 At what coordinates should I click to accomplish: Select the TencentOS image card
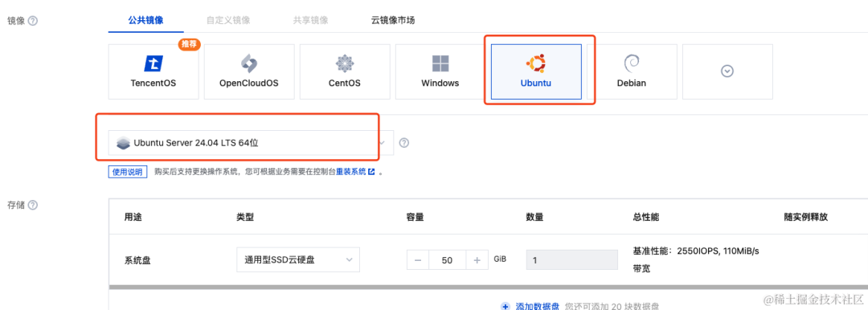point(154,72)
